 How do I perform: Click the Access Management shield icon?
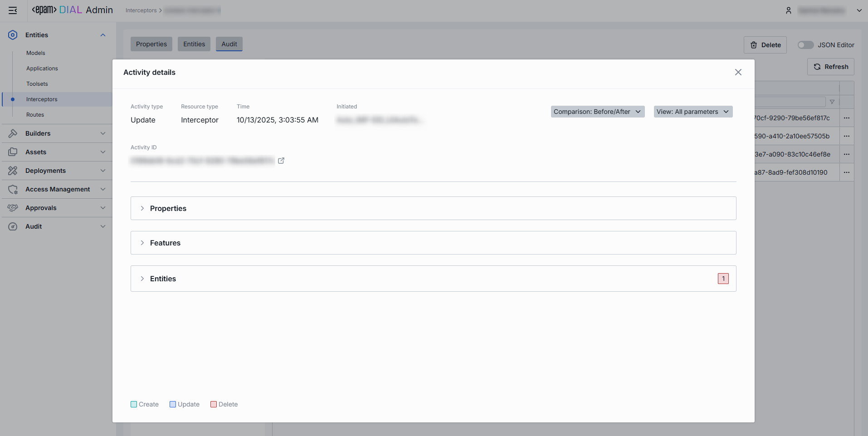13,189
